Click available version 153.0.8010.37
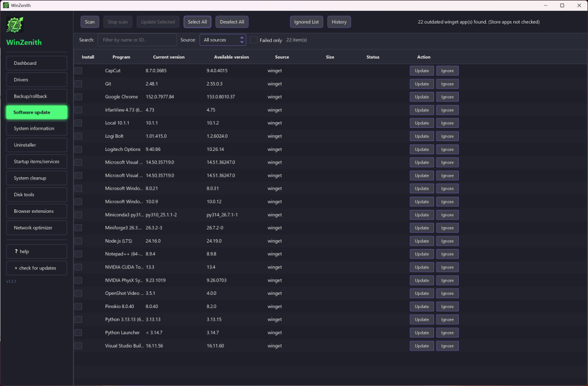This screenshot has width=588, height=386. (x=221, y=97)
